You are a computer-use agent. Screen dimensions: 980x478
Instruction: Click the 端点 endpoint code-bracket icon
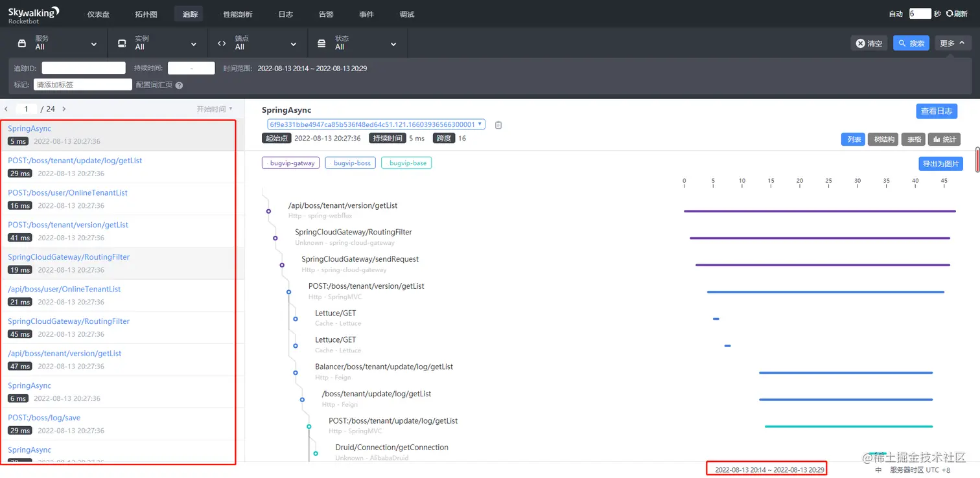click(x=222, y=43)
